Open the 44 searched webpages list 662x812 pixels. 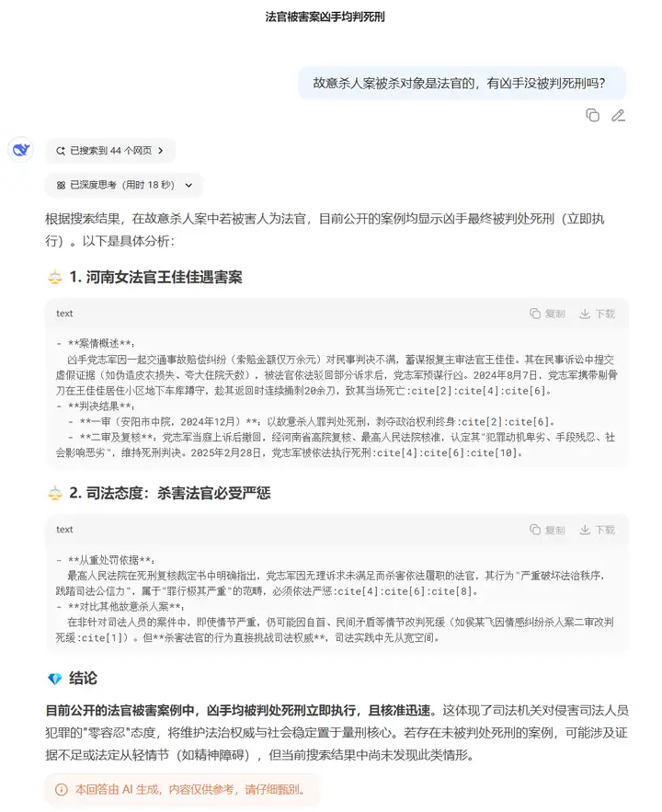click(x=110, y=151)
